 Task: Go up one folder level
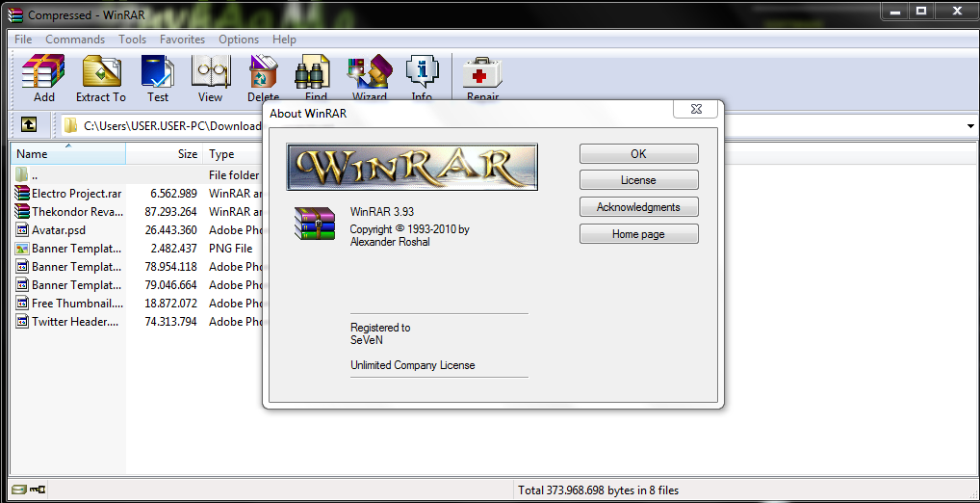[x=28, y=125]
